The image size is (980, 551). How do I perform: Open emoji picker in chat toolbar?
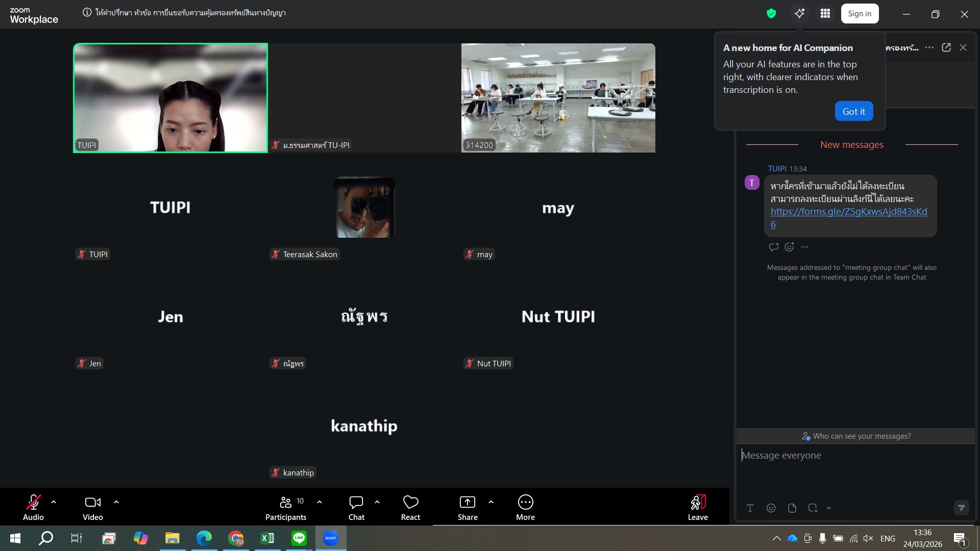771,508
